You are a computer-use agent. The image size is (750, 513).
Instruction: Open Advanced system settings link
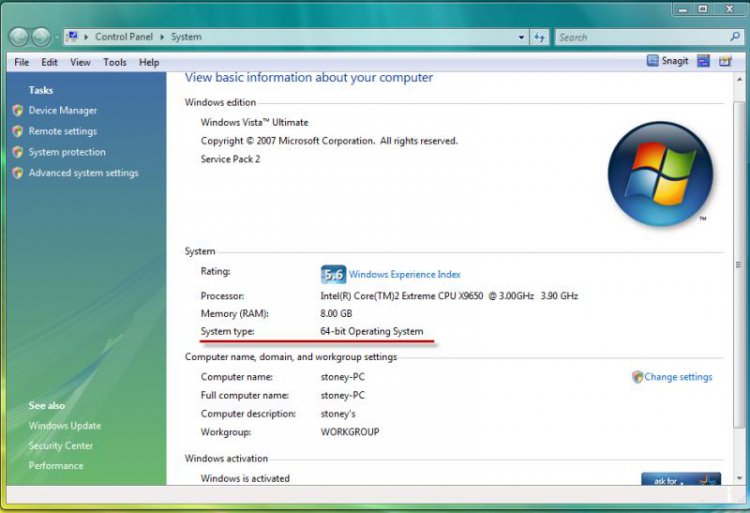[84, 173]
